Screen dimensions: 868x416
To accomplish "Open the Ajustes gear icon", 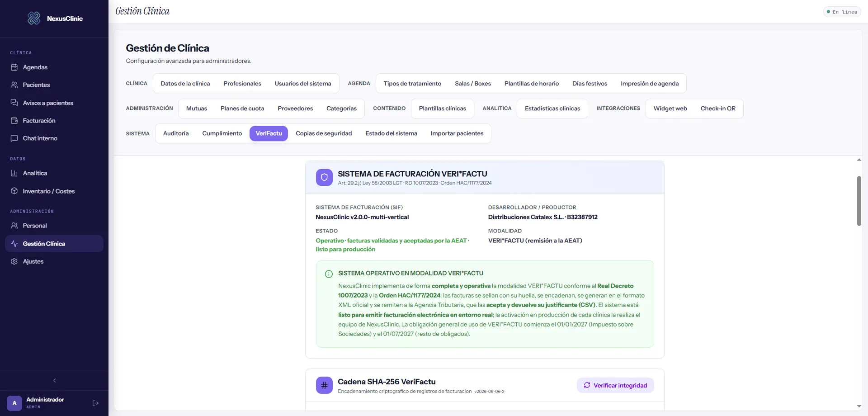I will click(x=14, y=261).
